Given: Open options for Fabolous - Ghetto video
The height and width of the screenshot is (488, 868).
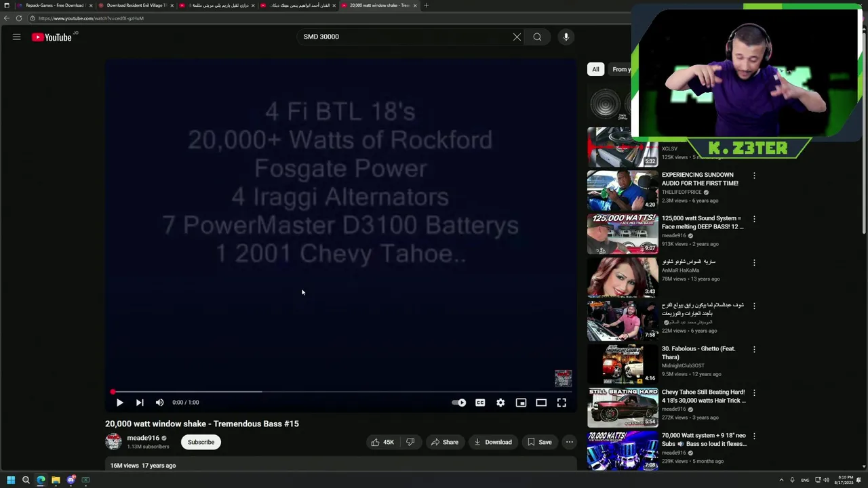Looking at the screenshot, I should (754, 349).
